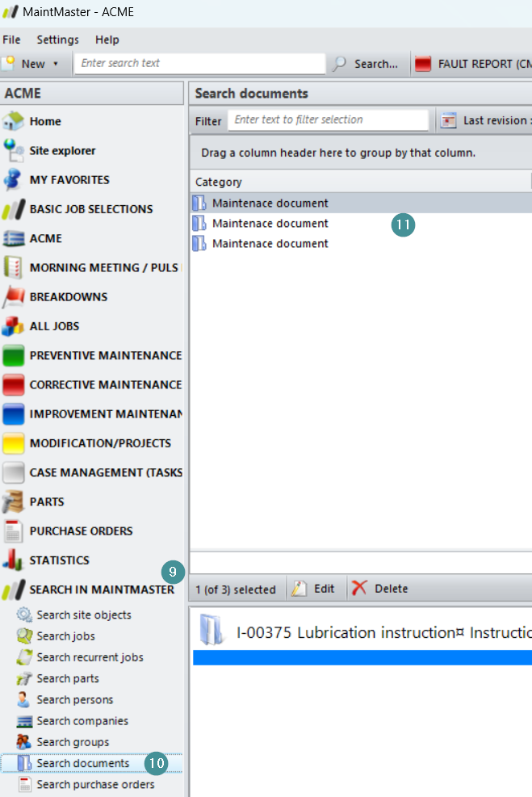Open the MORNING MEETING / PULS notebook icon
532x797 pixels.
[13, 267]
